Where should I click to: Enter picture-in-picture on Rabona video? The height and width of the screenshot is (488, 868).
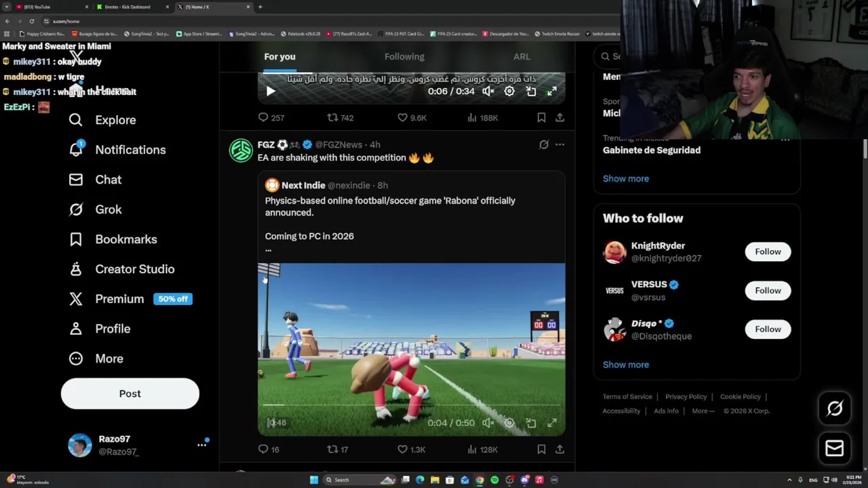tap(531, 423)
